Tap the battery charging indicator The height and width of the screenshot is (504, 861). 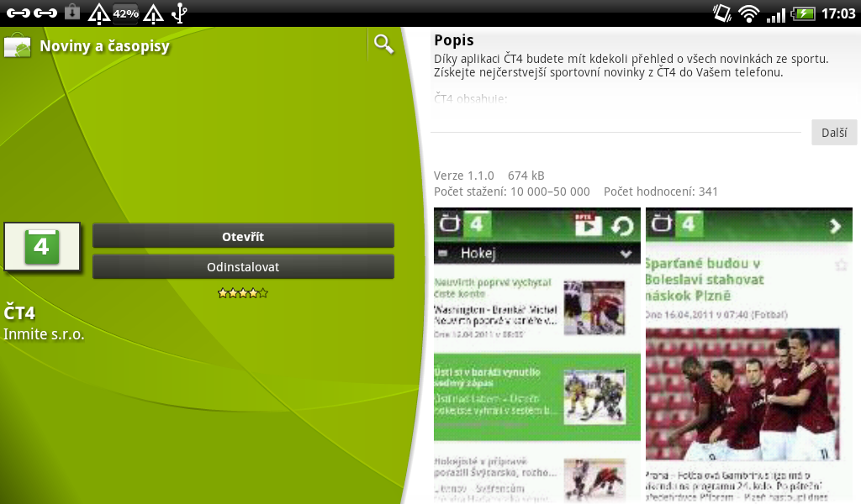(803, 13)
